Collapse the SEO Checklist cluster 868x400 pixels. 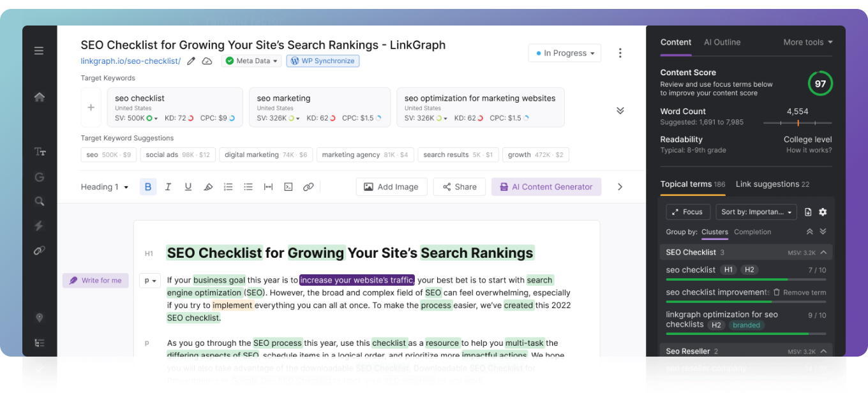tap(823, 253)
